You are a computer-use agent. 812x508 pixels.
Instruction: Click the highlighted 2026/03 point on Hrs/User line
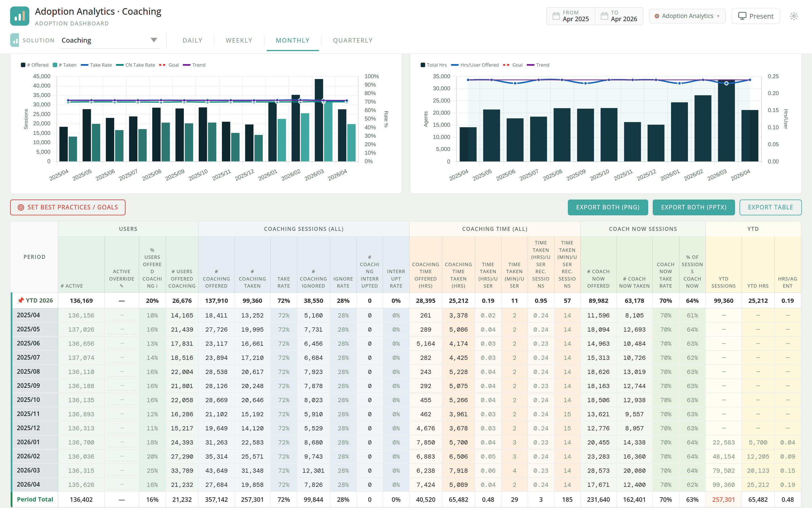click(727, 83)
